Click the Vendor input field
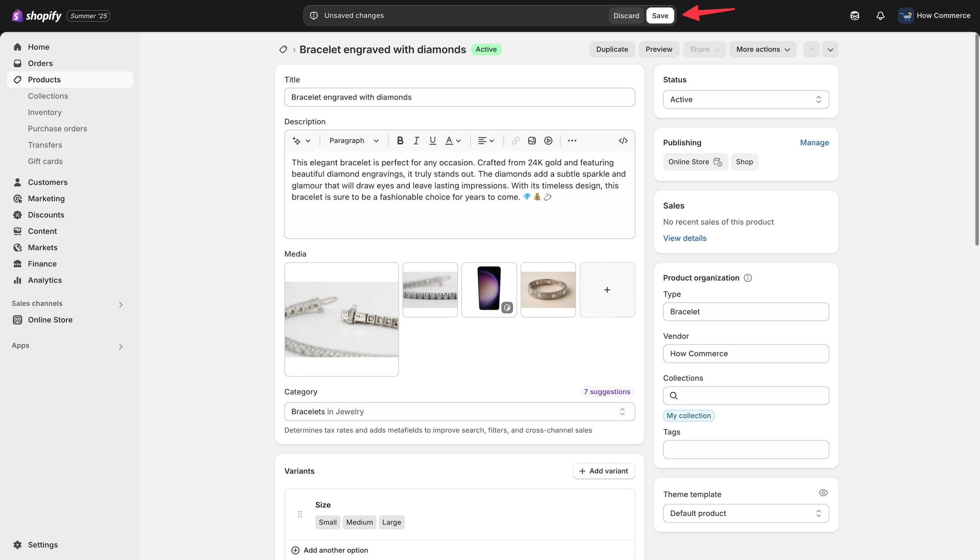This screenshot has height=560, width=980. click(x=746, y=354)
